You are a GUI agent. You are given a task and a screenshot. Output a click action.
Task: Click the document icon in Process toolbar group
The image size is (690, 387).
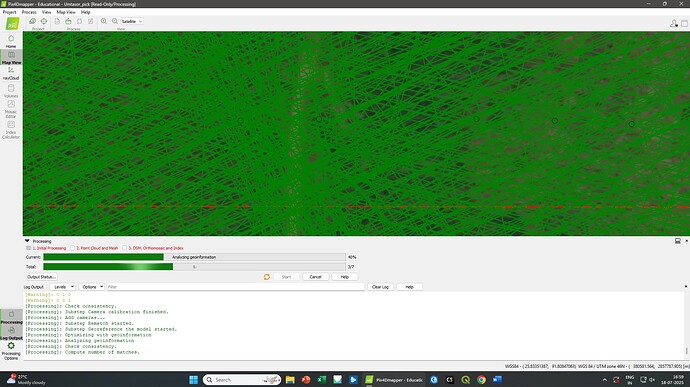pyautogui.click(x=57, y=21)
